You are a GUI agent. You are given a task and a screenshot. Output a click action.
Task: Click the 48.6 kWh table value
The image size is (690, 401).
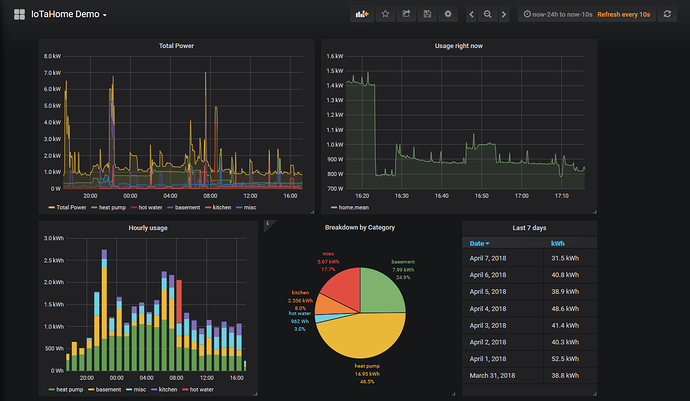(x=565, y=309)
